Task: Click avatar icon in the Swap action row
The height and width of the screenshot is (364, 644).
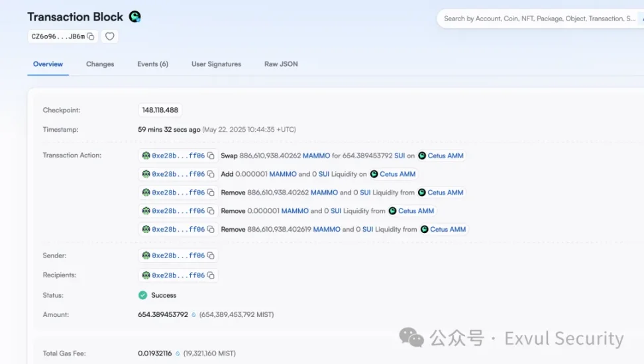Action: click(x=146, y=156)
